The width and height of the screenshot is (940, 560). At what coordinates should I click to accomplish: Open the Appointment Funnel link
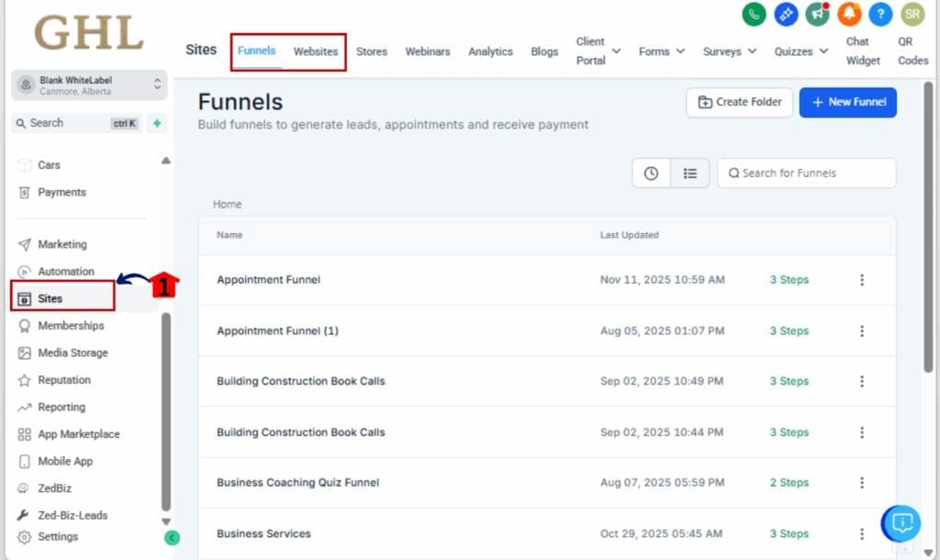click(267, 280)
